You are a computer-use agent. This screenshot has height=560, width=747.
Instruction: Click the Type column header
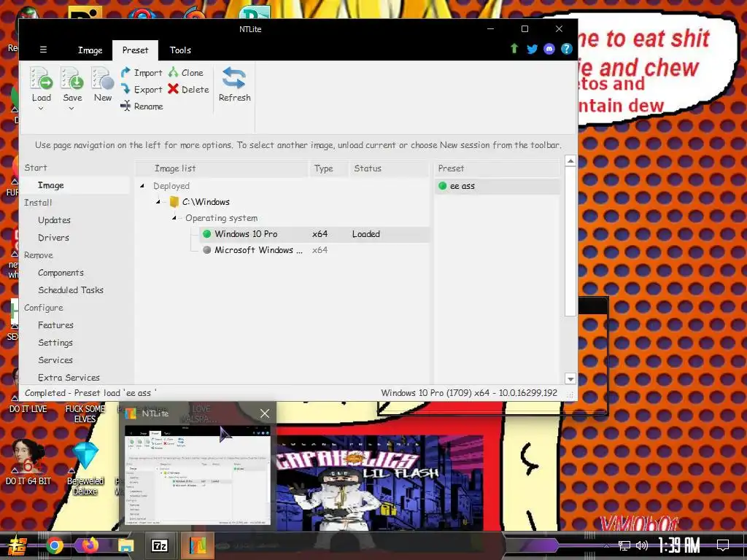(x=328, y=168)
